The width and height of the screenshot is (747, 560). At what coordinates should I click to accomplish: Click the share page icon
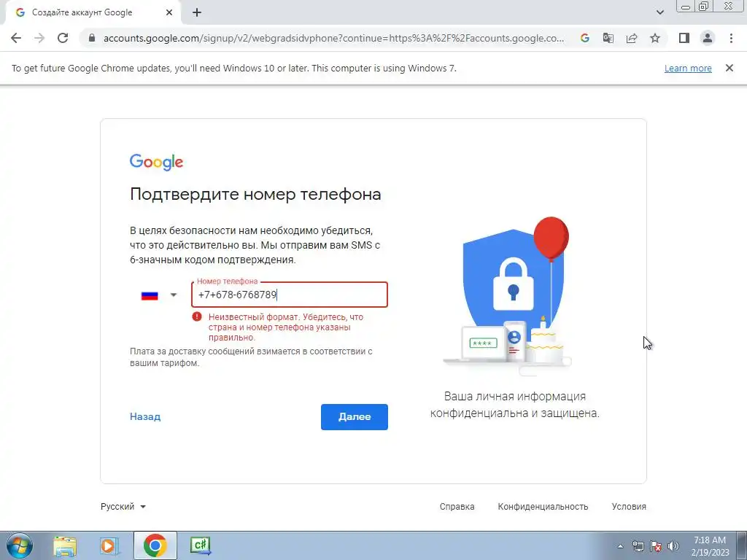click(x=632, y=38)
